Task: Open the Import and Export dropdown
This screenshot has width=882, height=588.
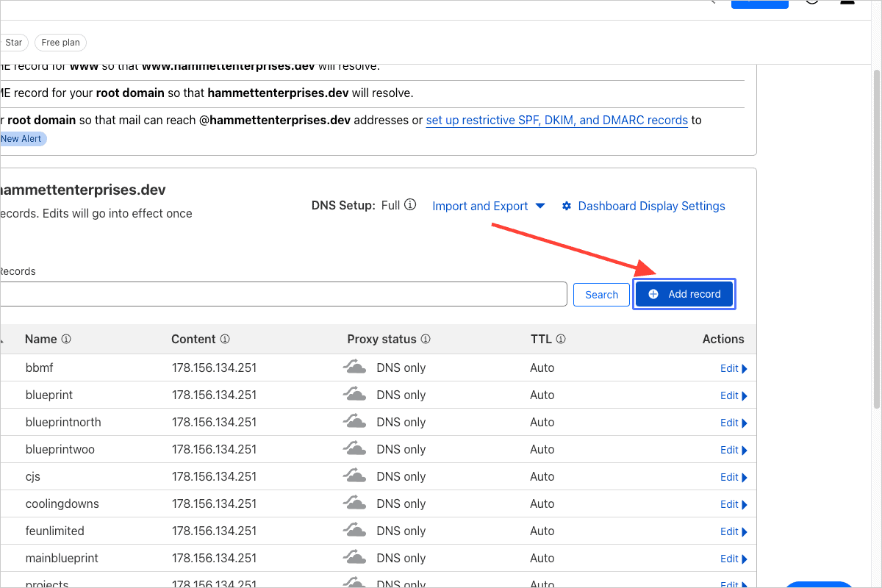Action: (488, 206)
